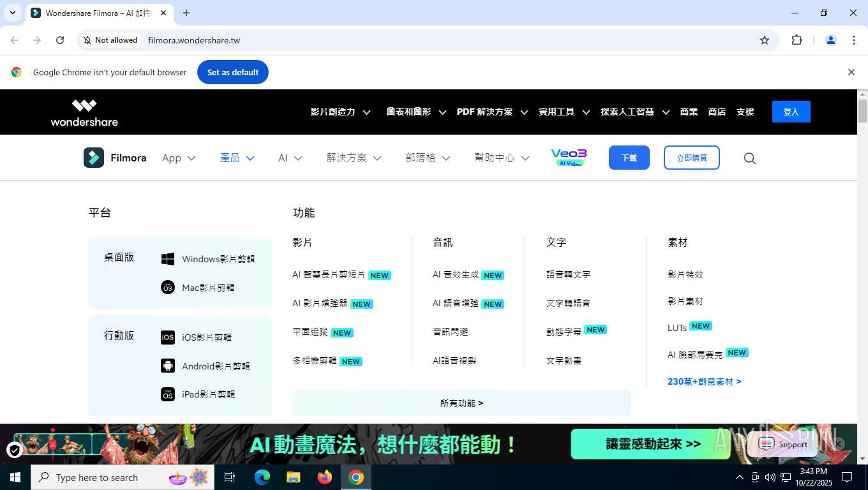The image size is (868, 490).
Task: Click the Not allowed notifications chip
Action: click(x=110, y=40)
